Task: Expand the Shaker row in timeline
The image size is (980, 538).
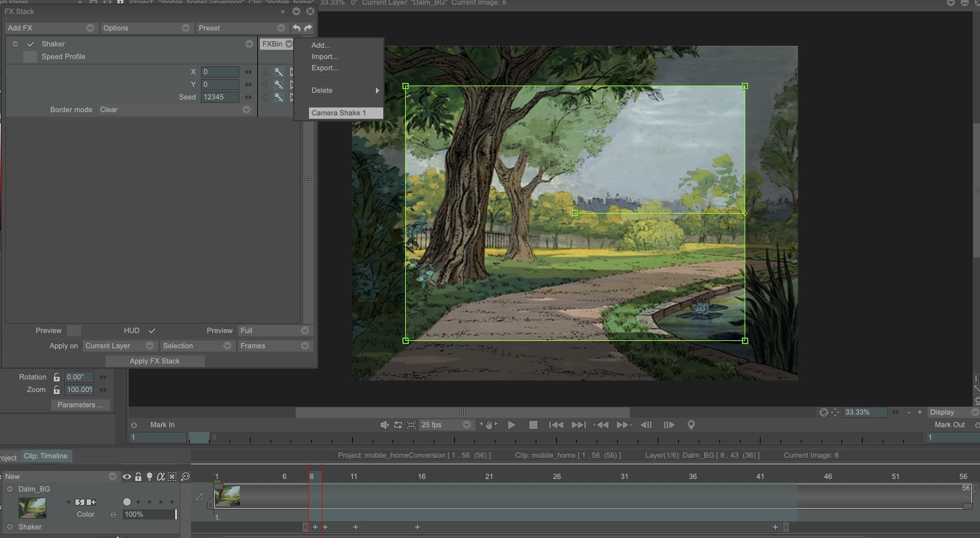Action: (10, 527)
